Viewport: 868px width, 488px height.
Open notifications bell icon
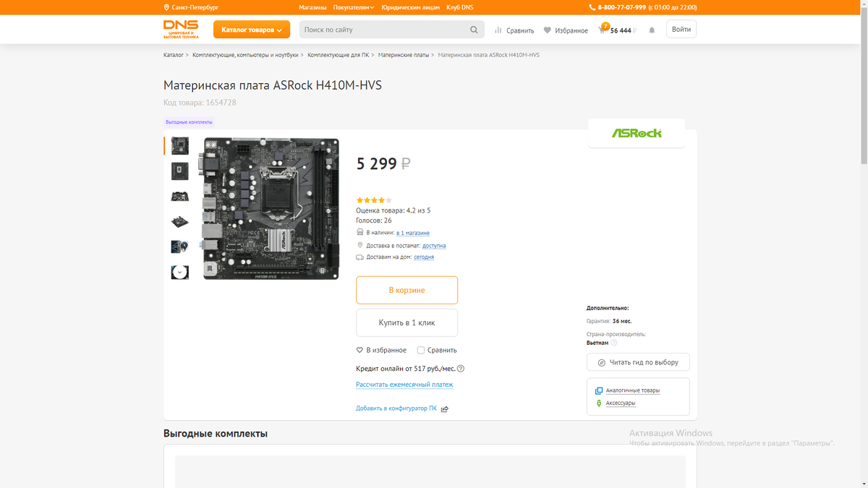click(652, 30)
